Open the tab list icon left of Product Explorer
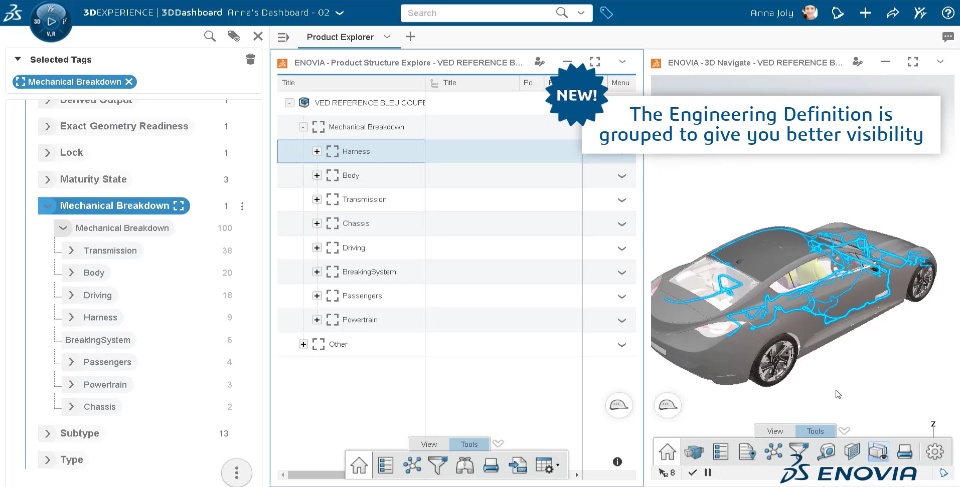The image size is (960, 487). (283, 37)
